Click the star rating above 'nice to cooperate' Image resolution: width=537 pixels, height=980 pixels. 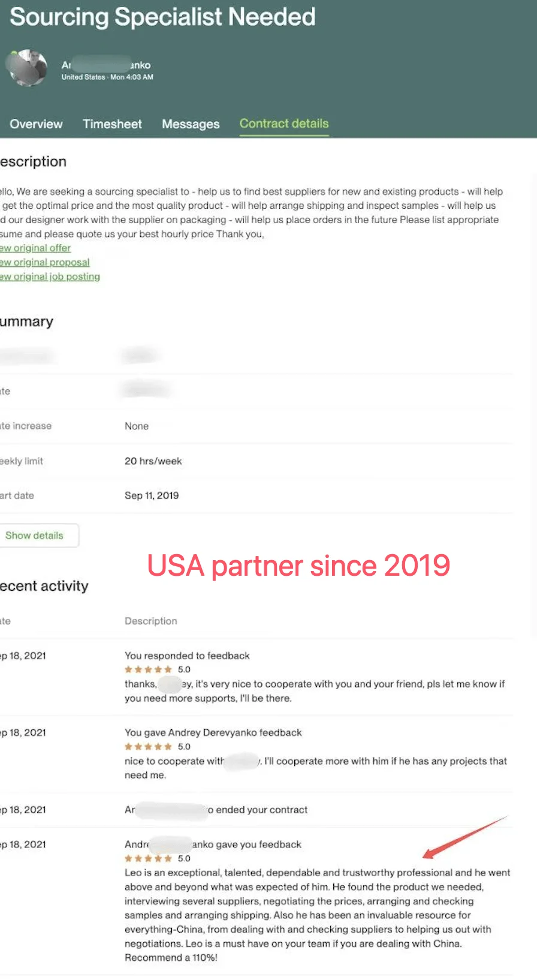pos(148,747)
